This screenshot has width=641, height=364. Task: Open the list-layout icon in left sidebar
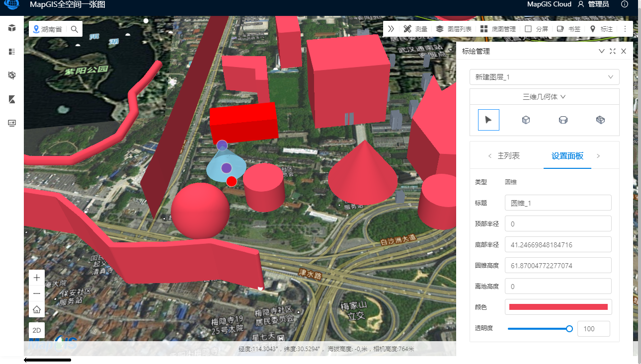(12, 52)
